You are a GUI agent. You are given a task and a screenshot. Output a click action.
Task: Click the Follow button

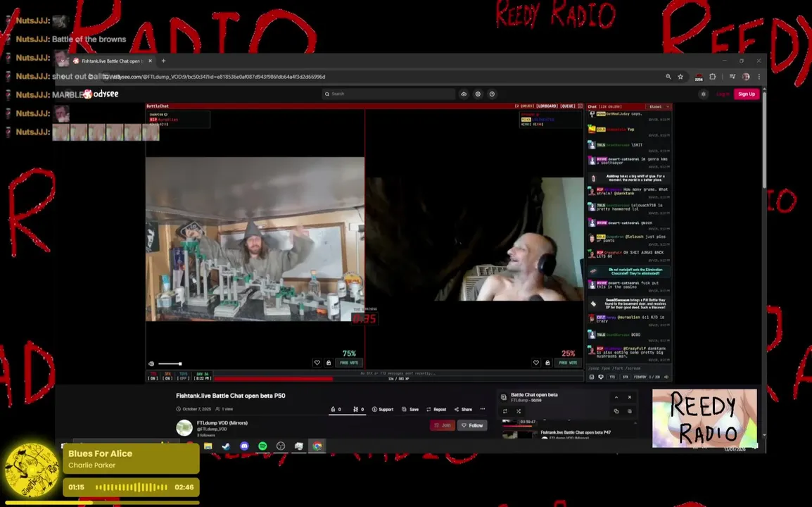tap(472, 425)
